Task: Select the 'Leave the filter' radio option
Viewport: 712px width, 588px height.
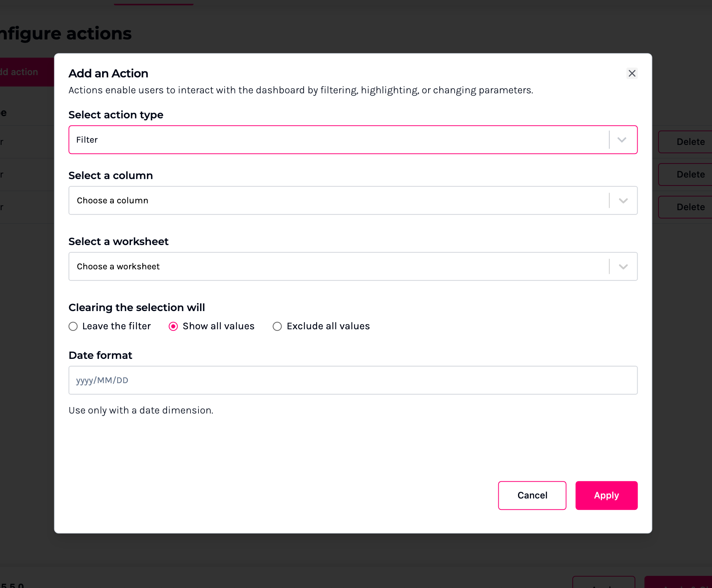Action: pyautogui.click(x=73, y=327)
